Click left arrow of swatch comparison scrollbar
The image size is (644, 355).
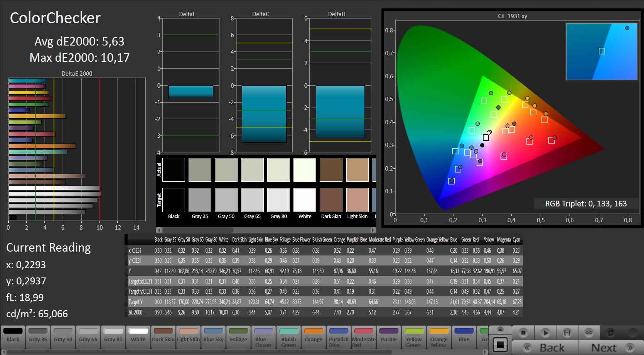tap(159, 230)
